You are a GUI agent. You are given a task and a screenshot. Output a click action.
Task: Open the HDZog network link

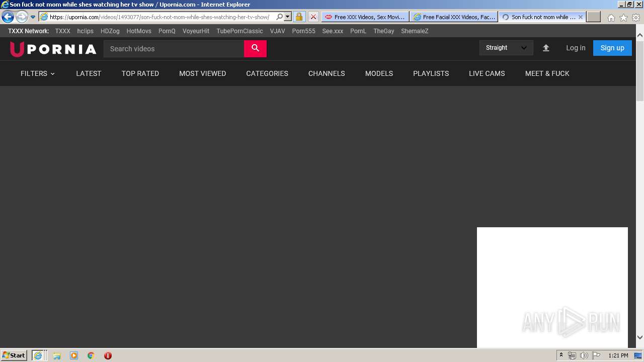point(110,31)
